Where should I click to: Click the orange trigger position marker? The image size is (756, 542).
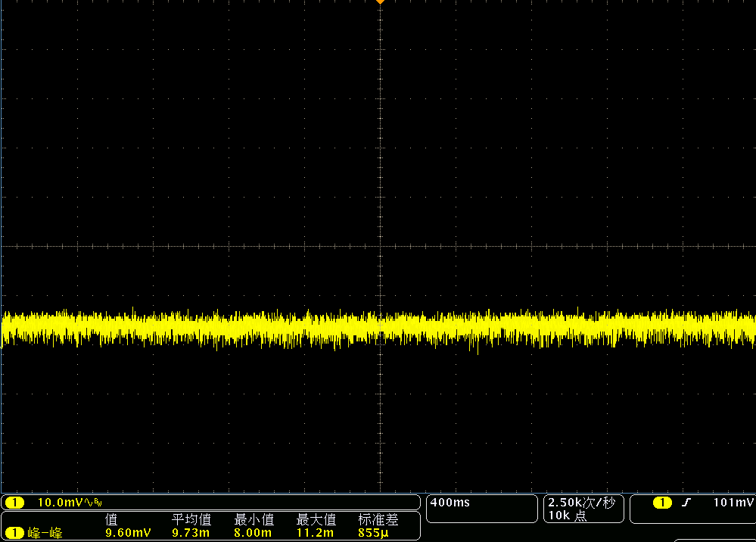tap(380, 2)
